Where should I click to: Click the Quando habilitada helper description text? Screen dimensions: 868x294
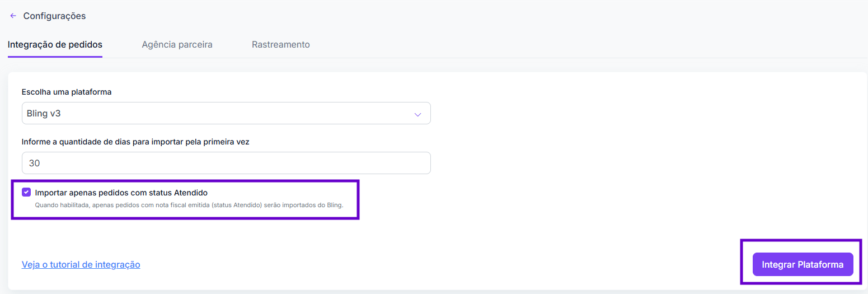(189, 205)
